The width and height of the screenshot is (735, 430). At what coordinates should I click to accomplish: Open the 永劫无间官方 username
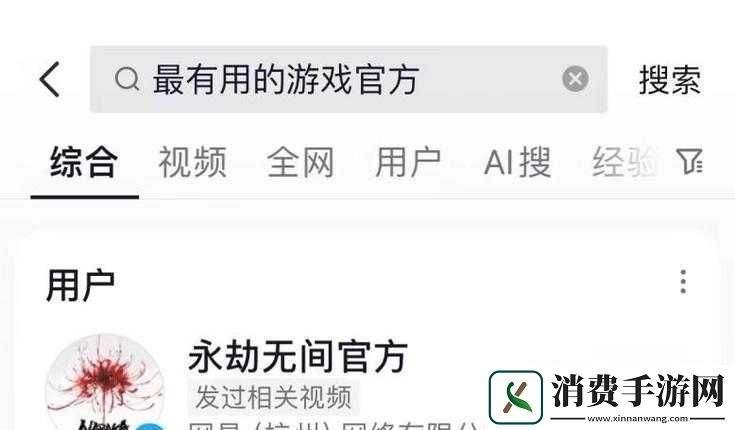click(x=298, y=356)
